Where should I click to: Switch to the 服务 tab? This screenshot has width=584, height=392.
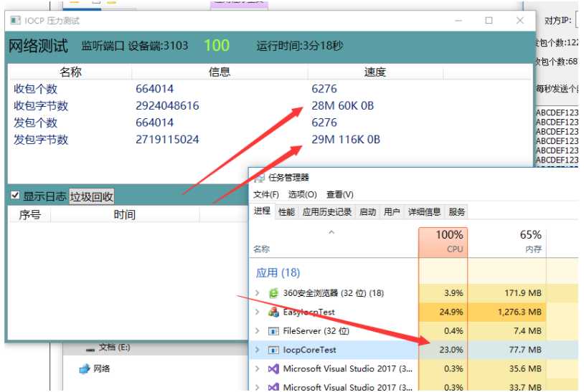456,212
